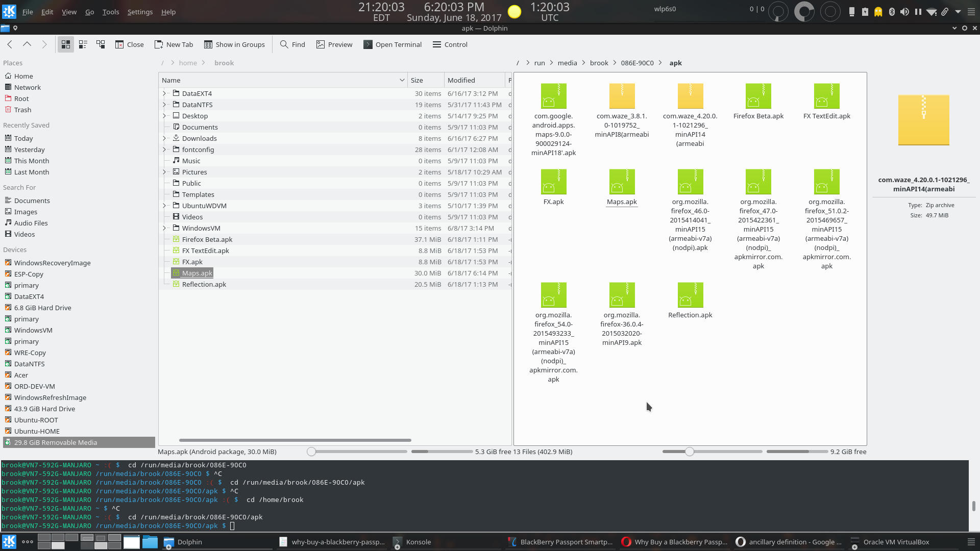Viewport: 980px width, 551px height.
Task: Open the Find search bar
Action: pos(292,44)
